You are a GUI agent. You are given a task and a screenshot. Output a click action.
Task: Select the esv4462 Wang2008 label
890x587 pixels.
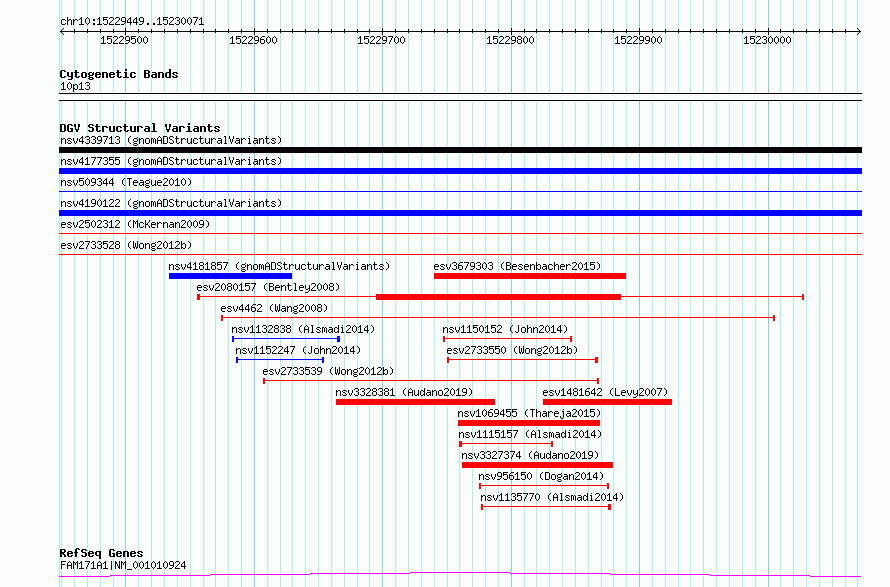coord(274,308)
